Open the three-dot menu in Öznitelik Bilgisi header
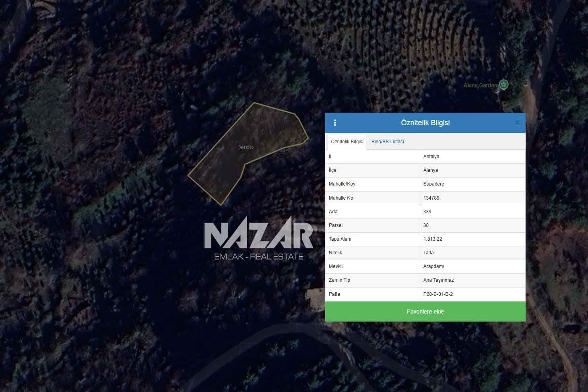Image resolution: width=588 pixels, height=392 pixels. (335, 123)
